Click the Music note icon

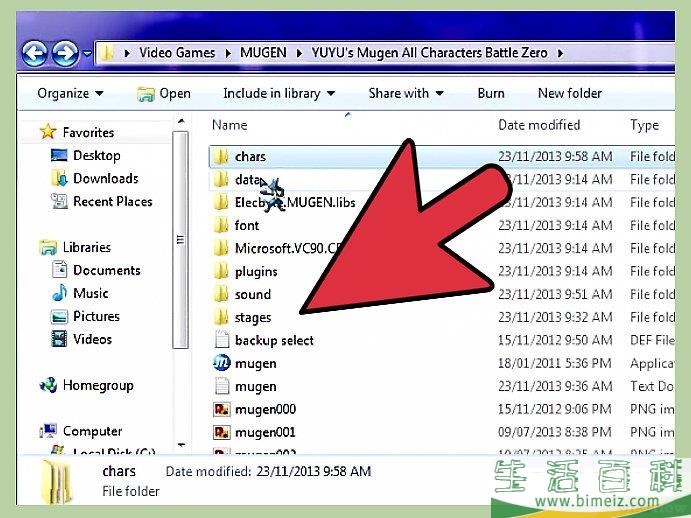[59, 293]
